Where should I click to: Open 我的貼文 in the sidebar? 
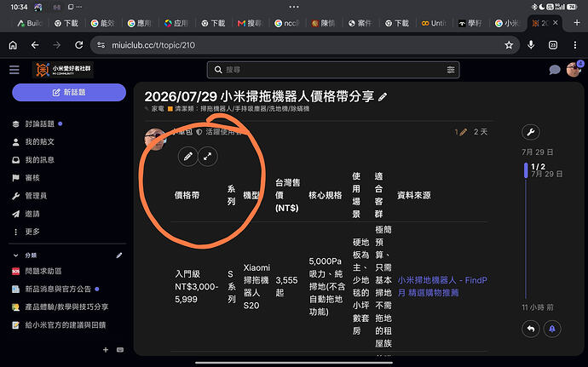39,141
